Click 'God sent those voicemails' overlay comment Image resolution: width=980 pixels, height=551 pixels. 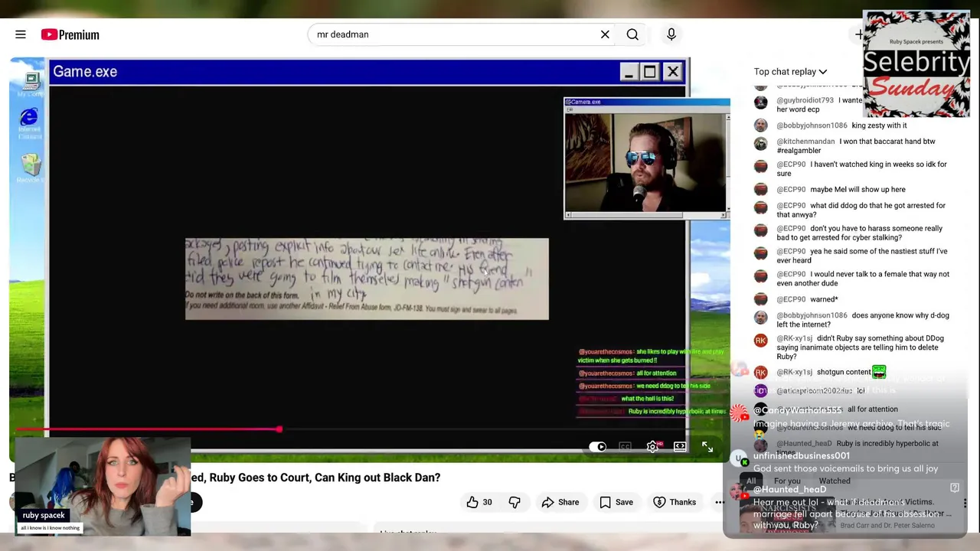click(x=845, y=468)
